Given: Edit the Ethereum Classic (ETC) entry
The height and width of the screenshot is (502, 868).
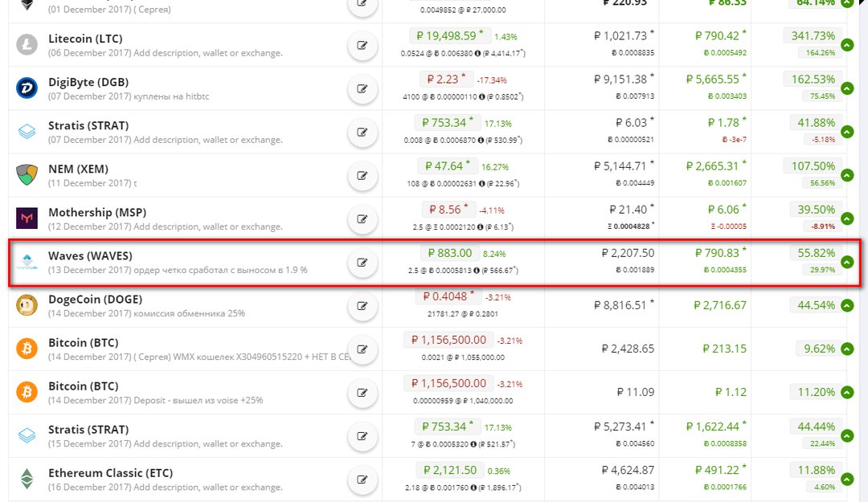Looking at the screenshot, I should tap(362, 480).
